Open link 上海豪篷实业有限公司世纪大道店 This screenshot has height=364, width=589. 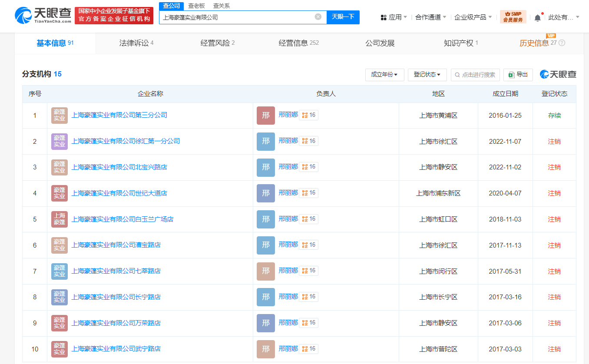(x=119, y=193)
